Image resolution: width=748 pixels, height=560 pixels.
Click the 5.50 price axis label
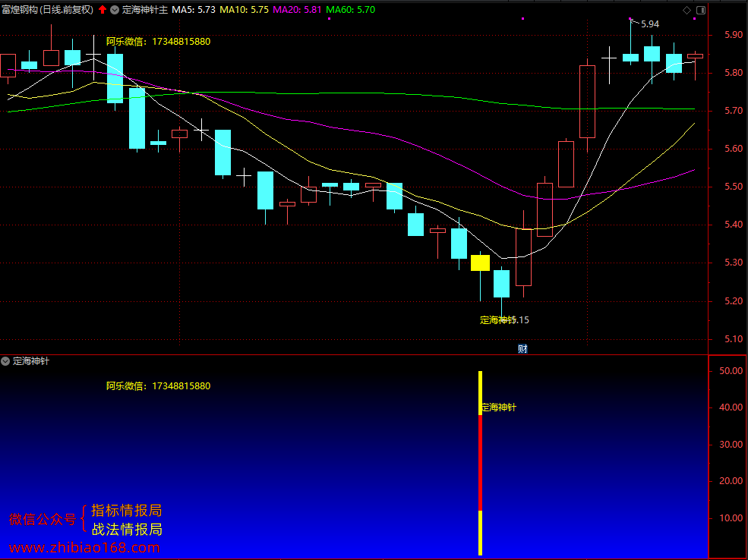[734, 187]
